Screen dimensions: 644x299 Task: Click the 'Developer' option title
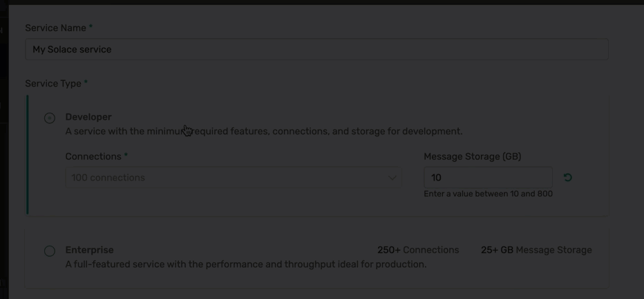coord(88,117)
